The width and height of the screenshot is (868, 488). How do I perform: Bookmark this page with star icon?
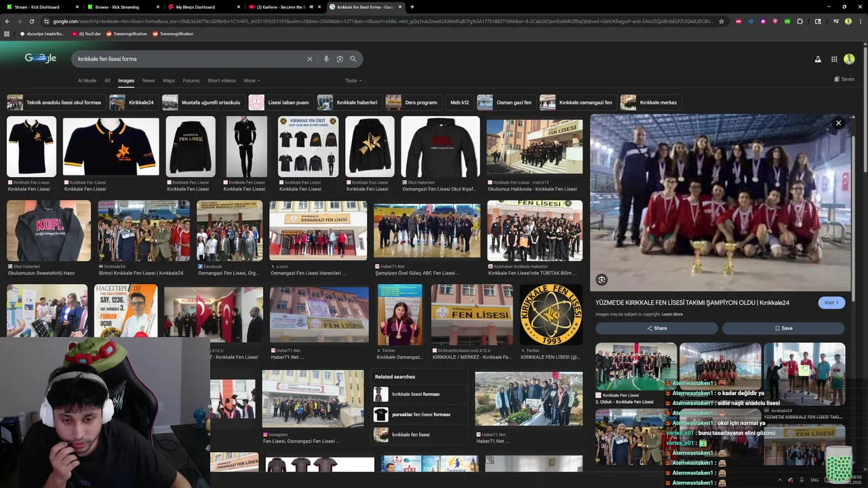point(722,21)
